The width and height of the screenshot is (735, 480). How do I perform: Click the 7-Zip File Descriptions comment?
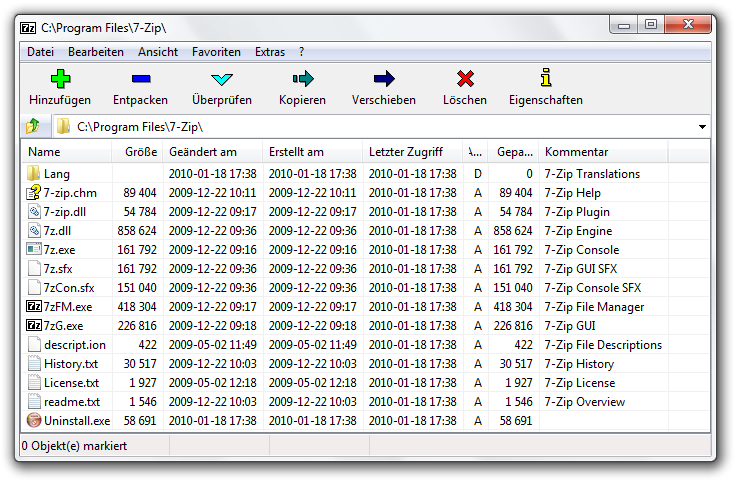click(603, 345)
